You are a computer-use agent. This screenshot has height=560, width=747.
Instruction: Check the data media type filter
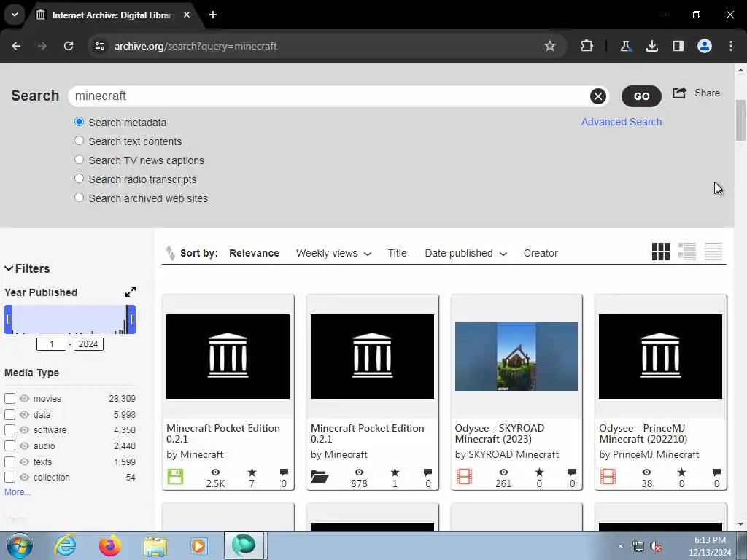coord(10,414)
